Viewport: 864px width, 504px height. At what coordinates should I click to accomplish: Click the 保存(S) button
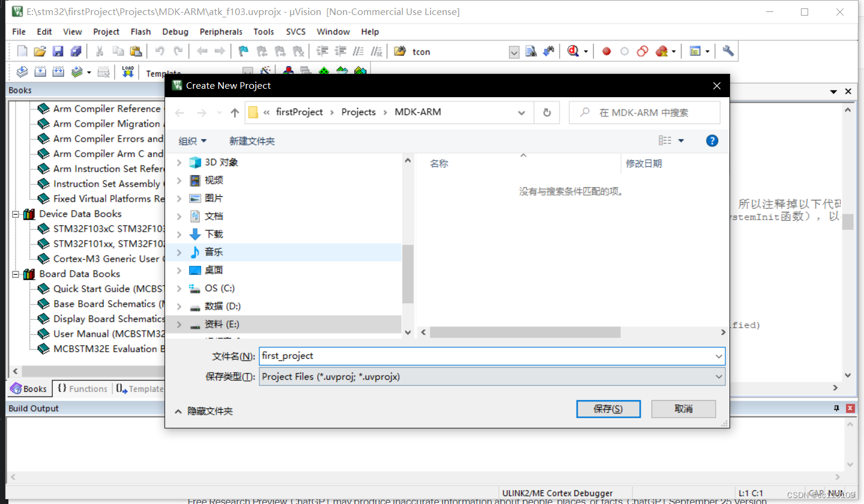[x=608, y=409]
